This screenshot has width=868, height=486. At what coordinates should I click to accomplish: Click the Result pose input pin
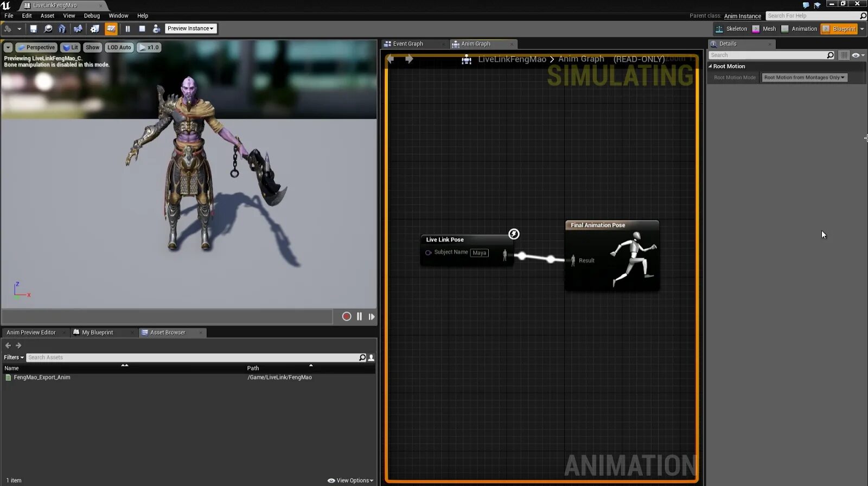pyautogui.click(x=573, y=261)
